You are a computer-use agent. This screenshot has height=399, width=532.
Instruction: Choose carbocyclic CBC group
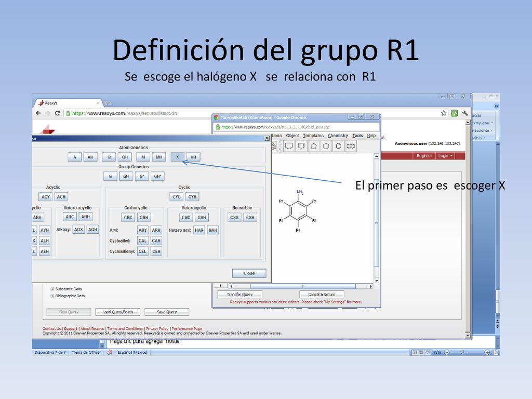click(x=128, y=217)
